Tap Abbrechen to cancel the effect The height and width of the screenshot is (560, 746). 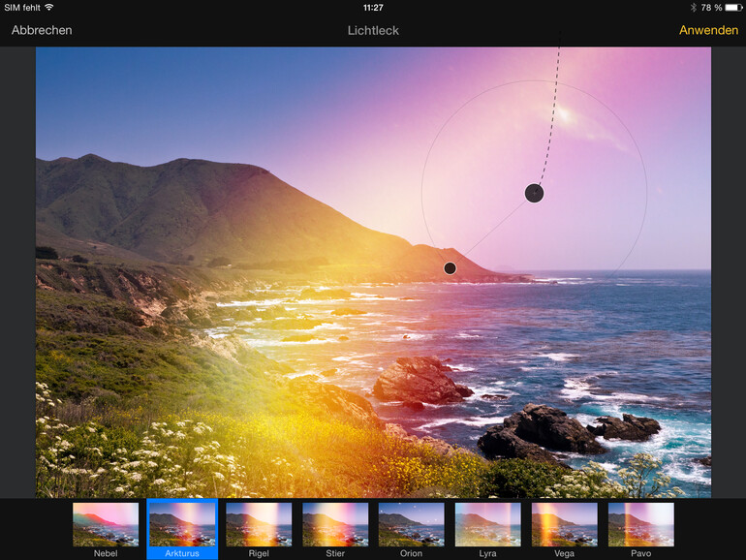pos(42,30)
